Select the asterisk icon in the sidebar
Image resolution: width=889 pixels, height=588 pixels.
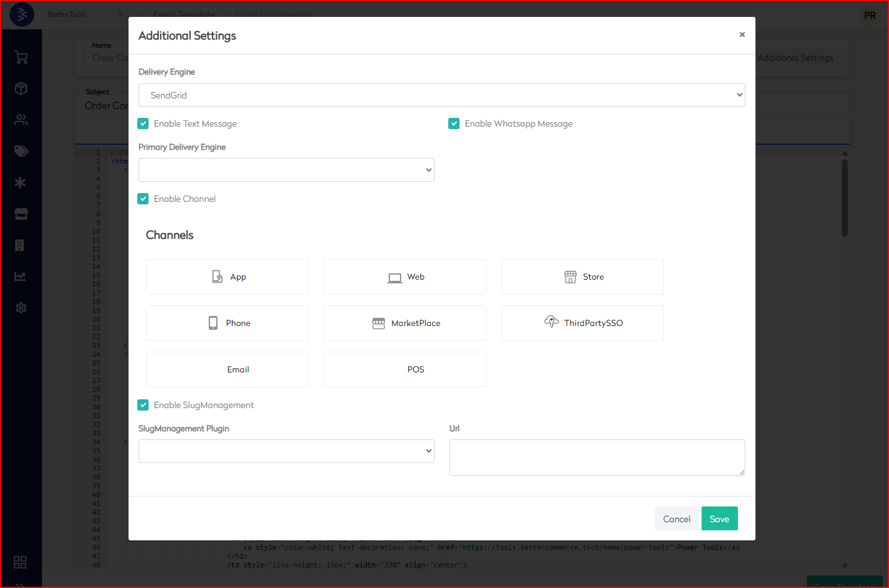pyautogui.click(x=21, y=182)
